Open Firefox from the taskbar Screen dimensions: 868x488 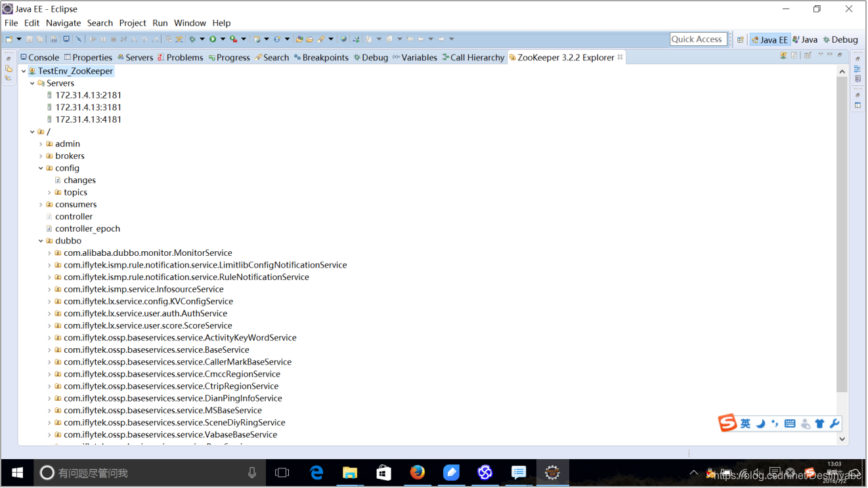click(x=417, y=472)
